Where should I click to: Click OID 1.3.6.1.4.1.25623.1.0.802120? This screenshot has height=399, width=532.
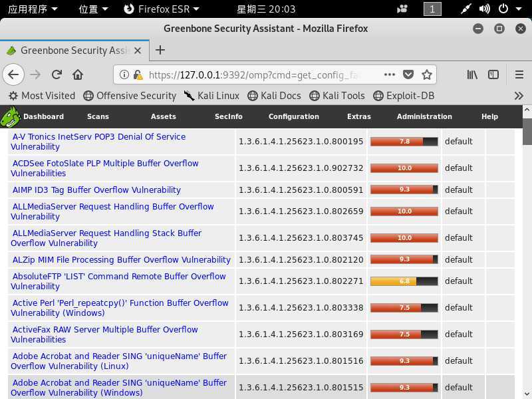[301, 260]
